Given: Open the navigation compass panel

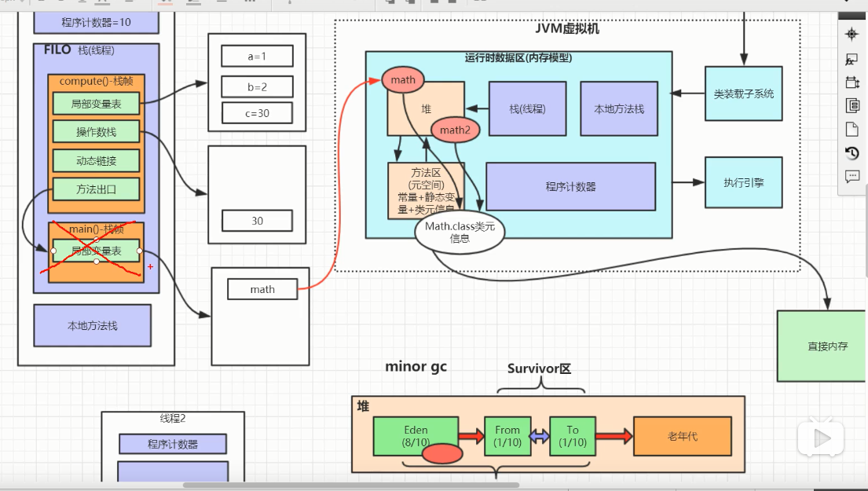Looking at the screenshot, I should (x=852, y=35).
